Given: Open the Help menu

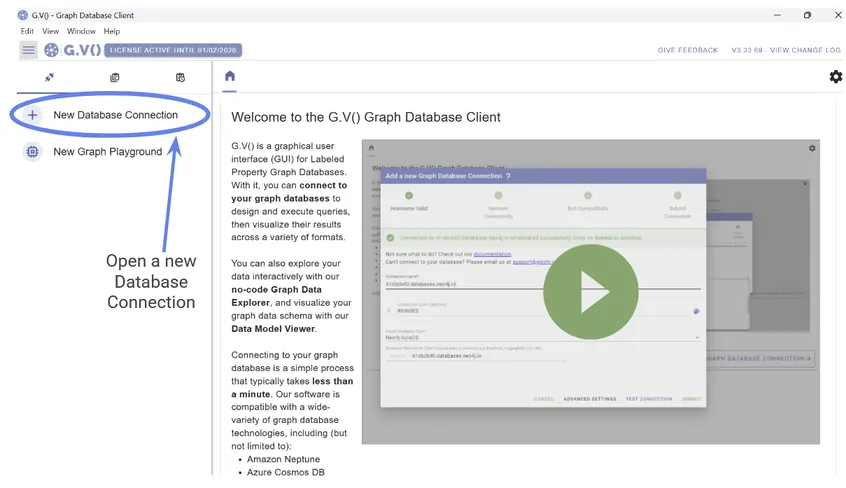Looking at the screenshot, I should coord(112,31).
